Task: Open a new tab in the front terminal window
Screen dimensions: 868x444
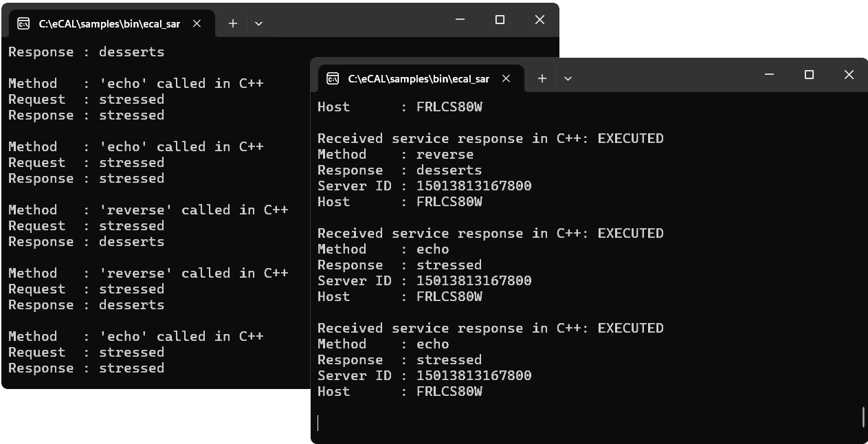Action: [542, 78]
